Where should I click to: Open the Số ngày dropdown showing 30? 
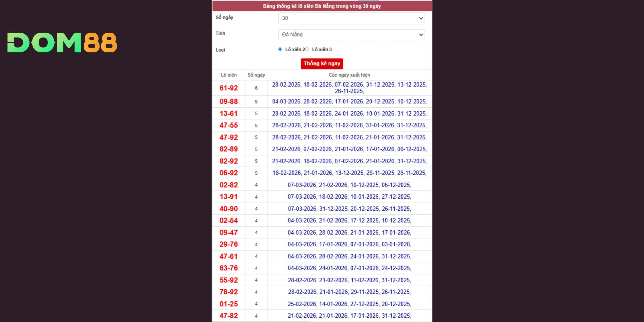(351, 18)
